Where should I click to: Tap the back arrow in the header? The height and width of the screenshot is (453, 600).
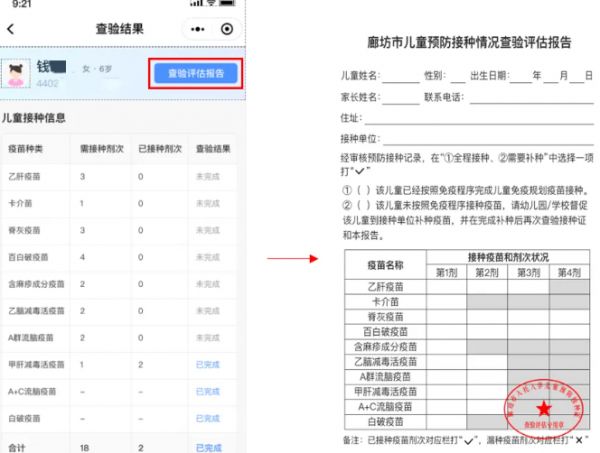pos(11,29)
